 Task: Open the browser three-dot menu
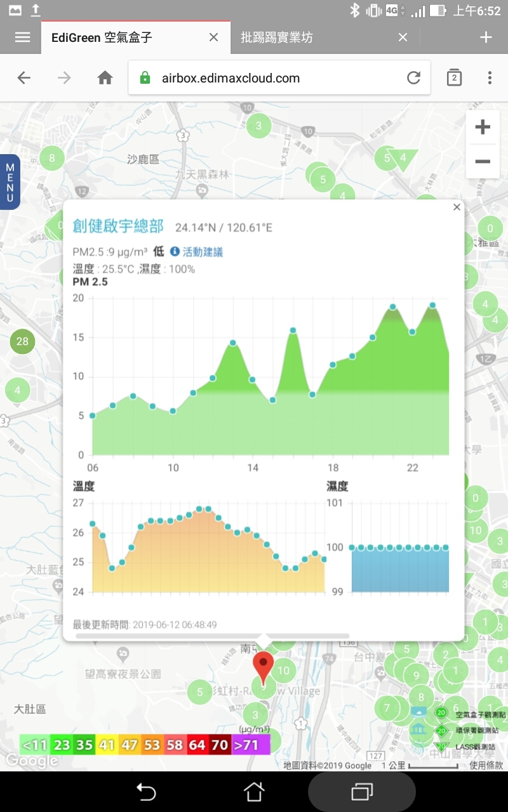point(490,78)
